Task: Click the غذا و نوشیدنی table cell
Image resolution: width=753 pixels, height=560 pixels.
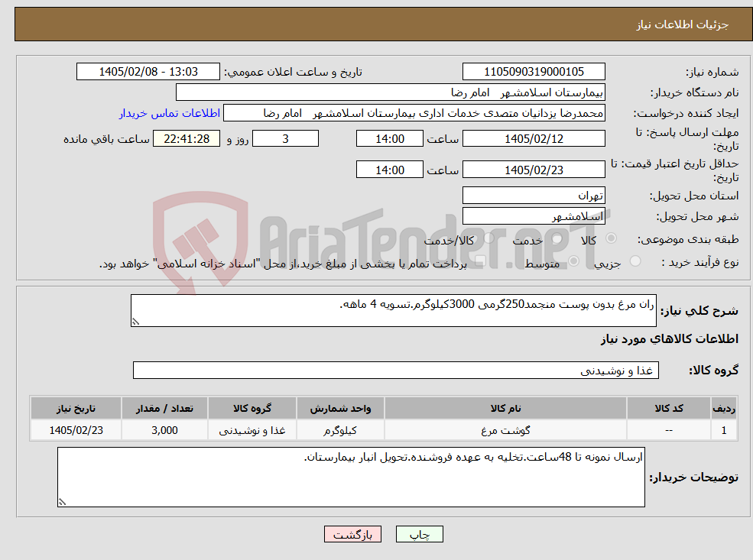Action: point(252,430)
